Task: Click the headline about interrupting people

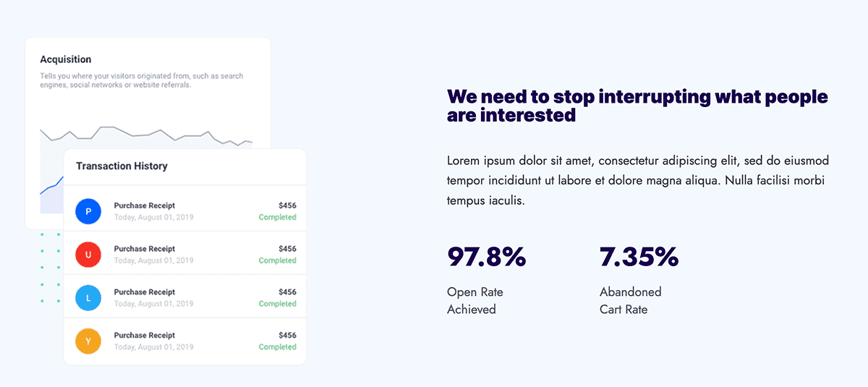Action: [637, 106]
